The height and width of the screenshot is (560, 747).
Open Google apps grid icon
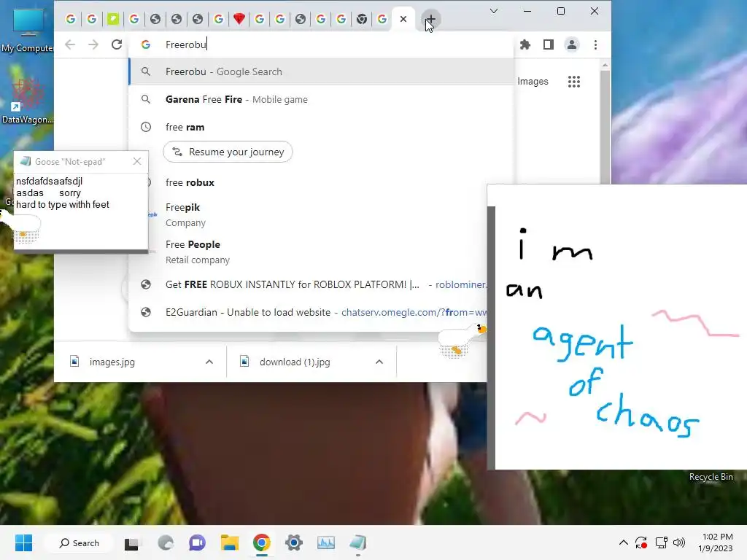(x=574, y=82)
